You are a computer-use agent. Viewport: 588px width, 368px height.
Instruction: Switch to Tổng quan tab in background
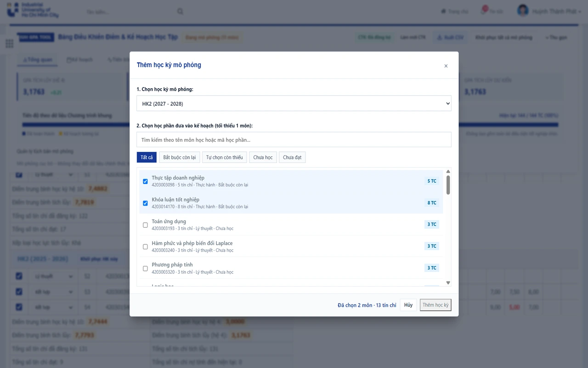point(38,60)
